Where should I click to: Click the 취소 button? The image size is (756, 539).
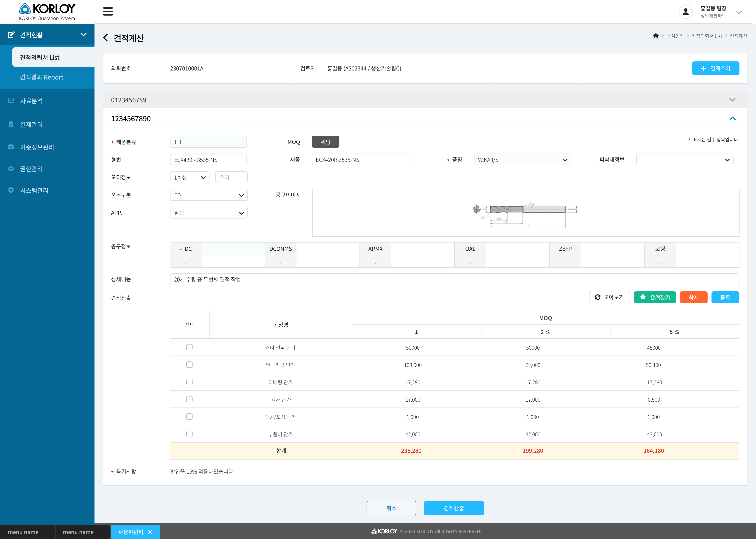[x=391, y=508]
